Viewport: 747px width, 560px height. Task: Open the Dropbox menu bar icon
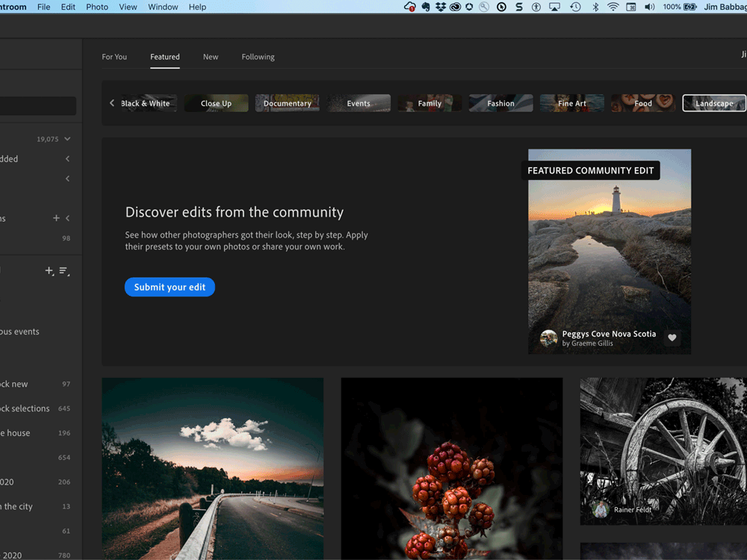(441, 7)
